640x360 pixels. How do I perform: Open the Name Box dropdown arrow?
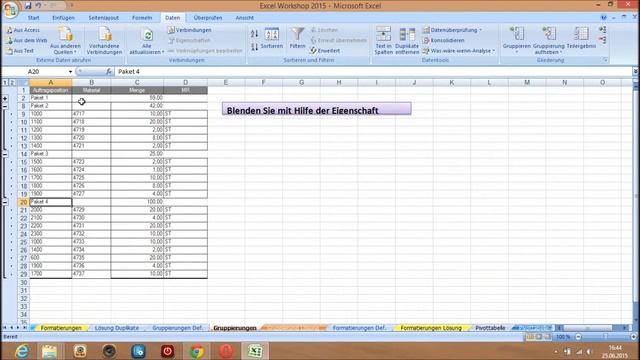point(70,72)
